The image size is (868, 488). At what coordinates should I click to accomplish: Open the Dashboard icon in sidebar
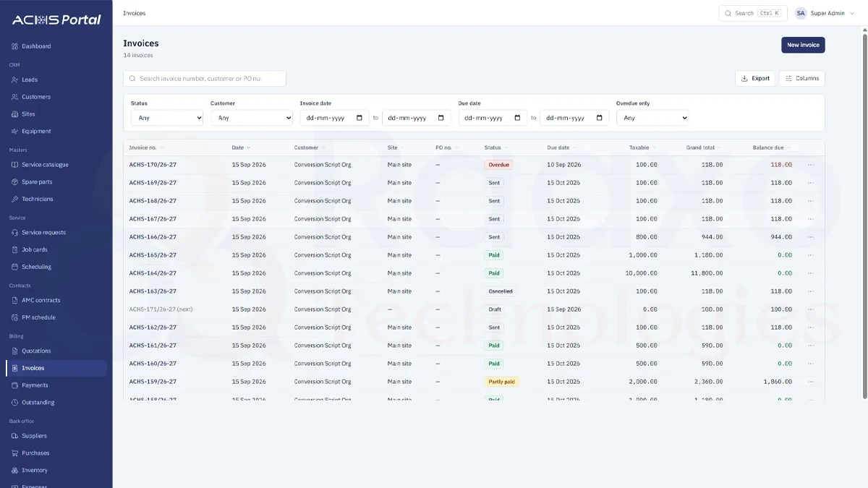[14, 46]
